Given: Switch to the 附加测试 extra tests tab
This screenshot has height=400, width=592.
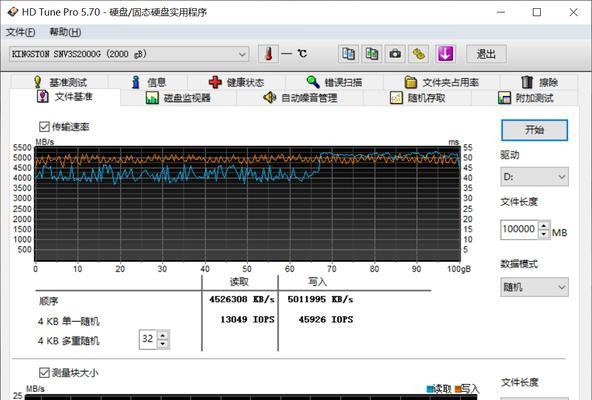Looking at the screenshot, I should point(526,98).
